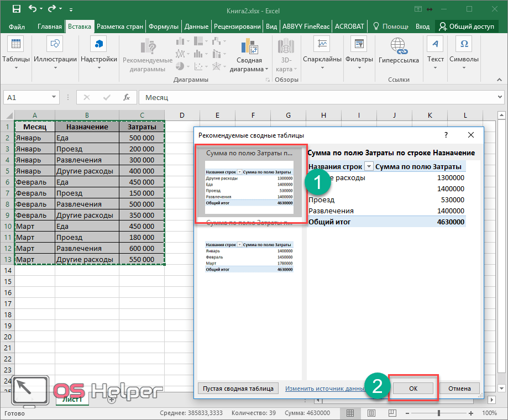
Task: Open the Файл menu tab
Action: pyautogui.click(x=17, y=27)
